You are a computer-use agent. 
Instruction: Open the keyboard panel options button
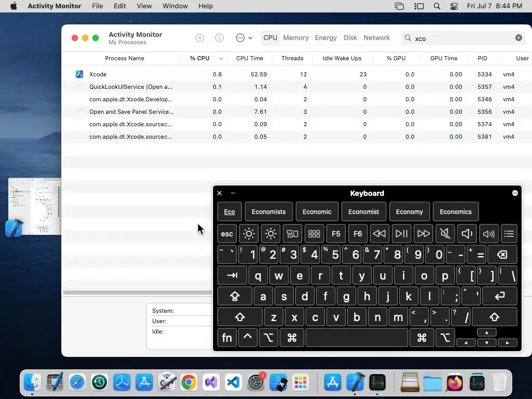515,193
